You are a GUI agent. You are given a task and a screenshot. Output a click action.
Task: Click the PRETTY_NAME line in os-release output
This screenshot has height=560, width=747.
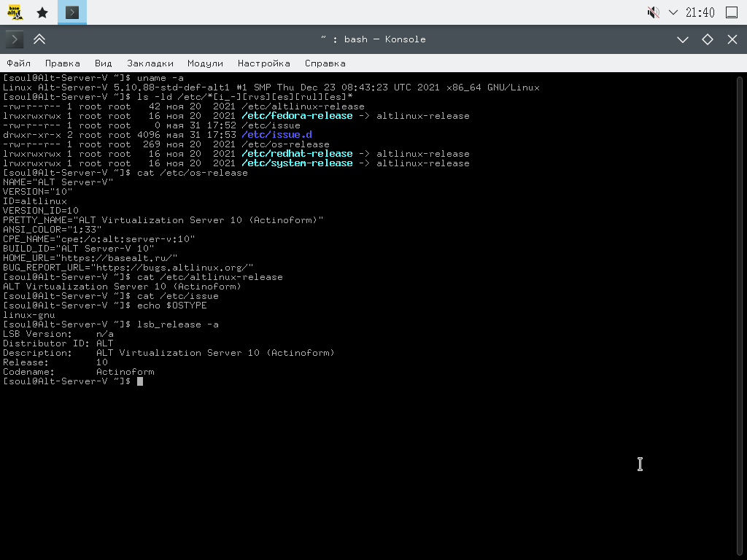tap(163, 220)
